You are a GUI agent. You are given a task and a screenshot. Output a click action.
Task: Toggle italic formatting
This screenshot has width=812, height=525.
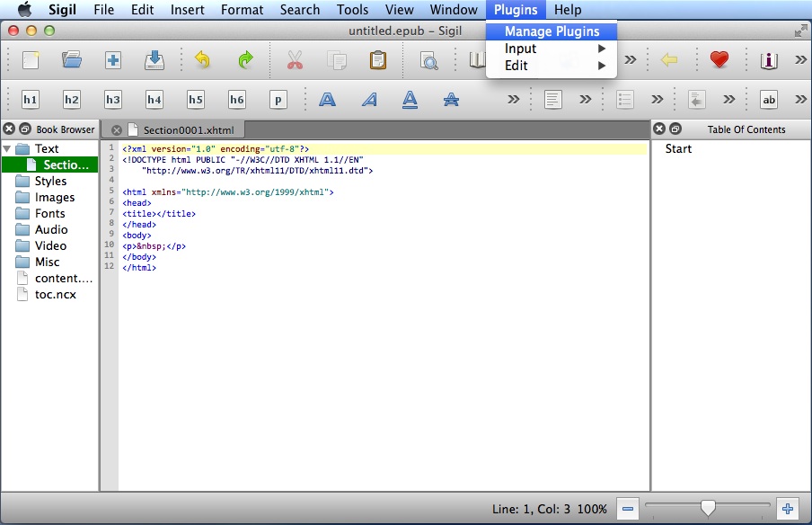[x=369, y=99]
